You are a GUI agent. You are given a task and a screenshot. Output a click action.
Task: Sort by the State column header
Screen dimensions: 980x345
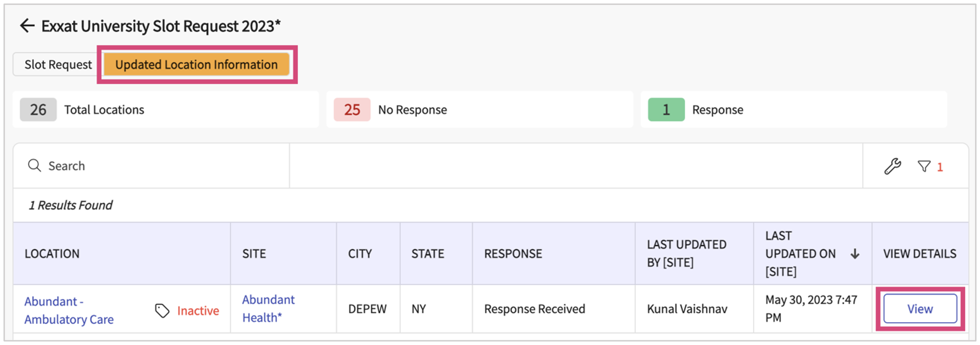428,254
